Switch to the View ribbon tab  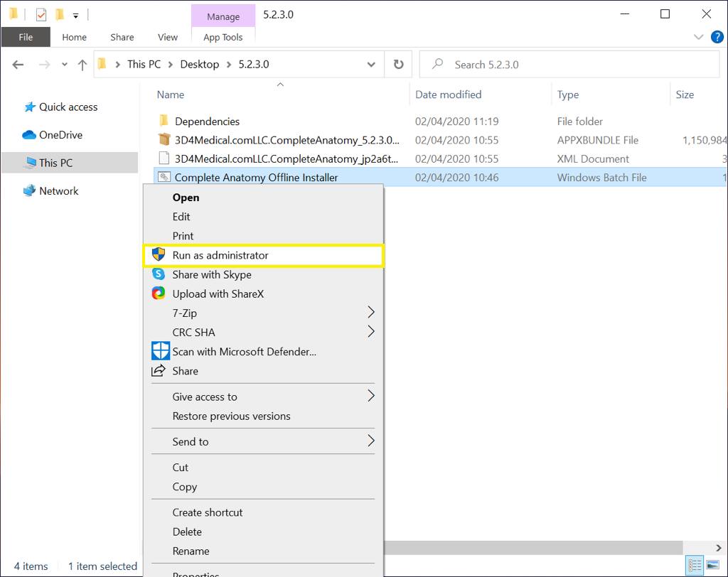pos(168,37)
